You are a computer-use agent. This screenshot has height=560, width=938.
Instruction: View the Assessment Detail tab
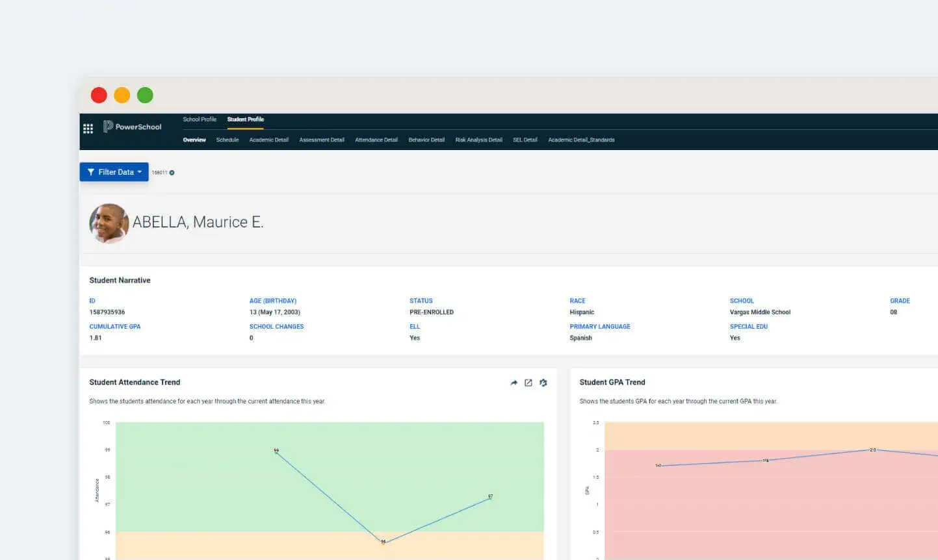[321, 140]
